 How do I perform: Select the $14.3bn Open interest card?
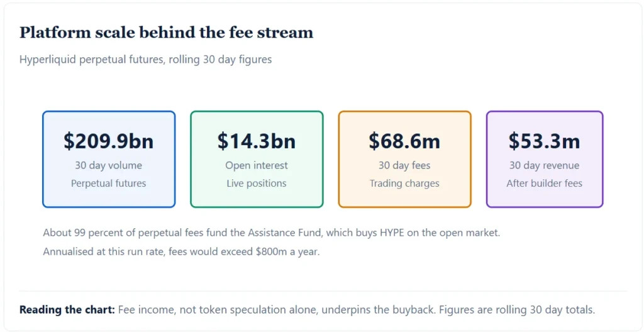click(x=257, y=159)
